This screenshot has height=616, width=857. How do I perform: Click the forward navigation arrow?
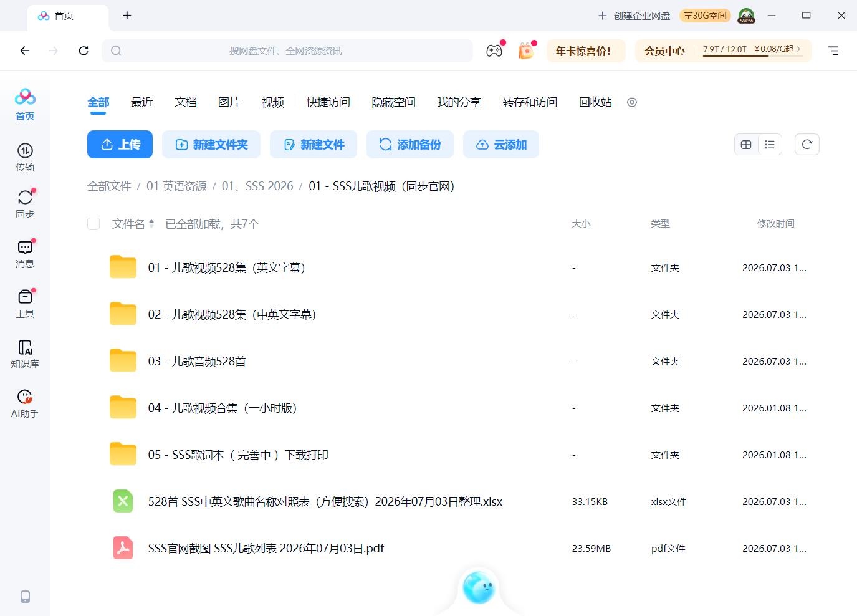coord(54,51)
